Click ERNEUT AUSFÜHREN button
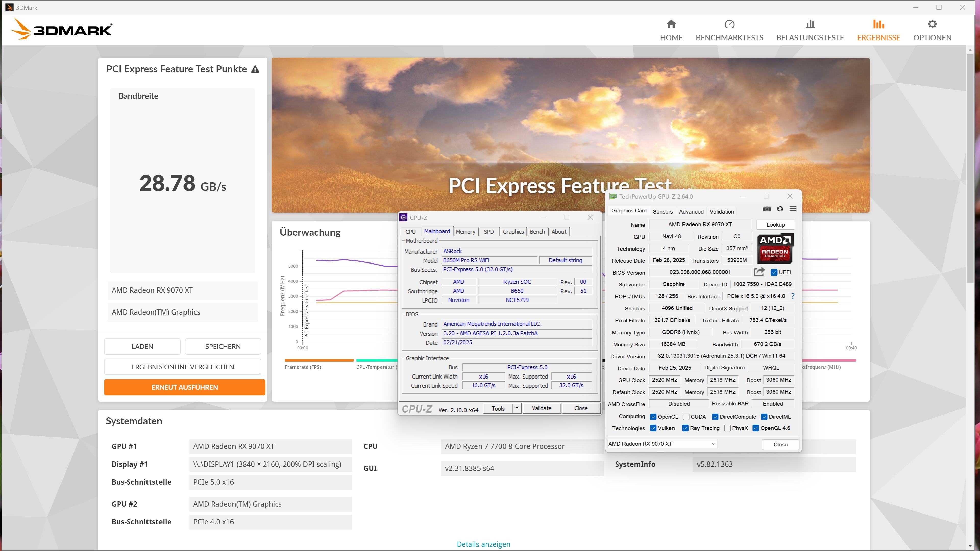The width and height of the screenshot is (980, 551). (x=185, y=387)
